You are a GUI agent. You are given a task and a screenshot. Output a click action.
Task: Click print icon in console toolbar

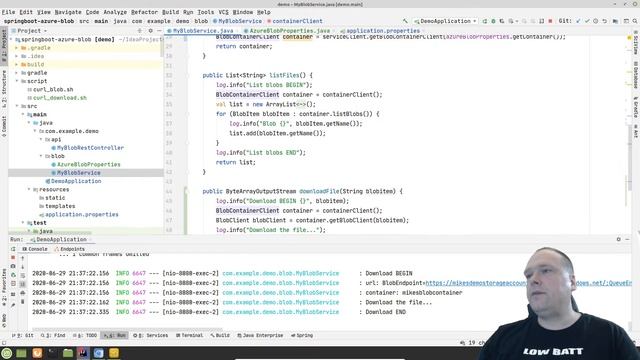click(23, 293)
